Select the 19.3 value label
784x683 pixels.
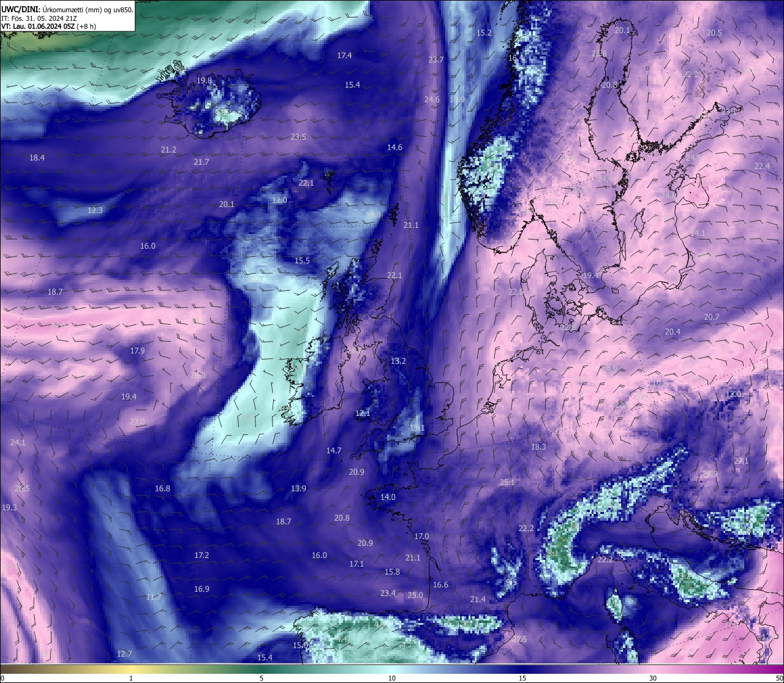pyautogui.click(x=9, y=508)
